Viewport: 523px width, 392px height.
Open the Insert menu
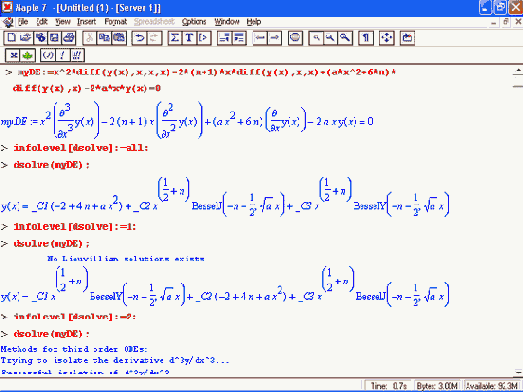point(86,22)
